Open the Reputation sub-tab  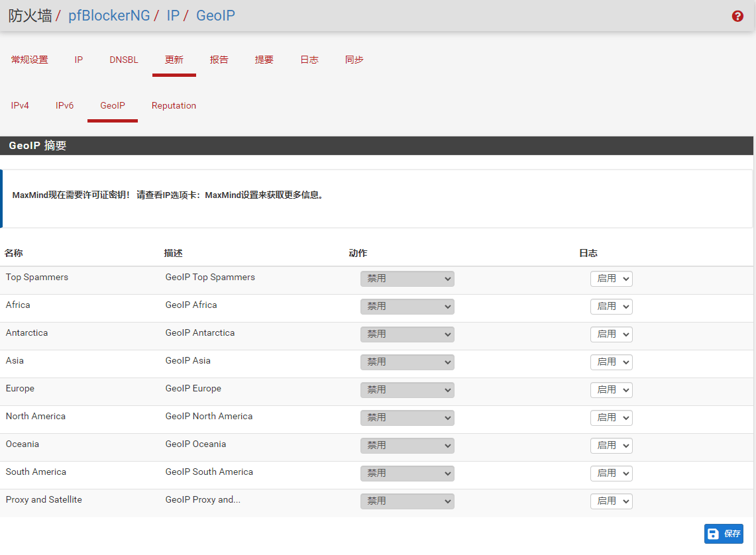point(174,105)
